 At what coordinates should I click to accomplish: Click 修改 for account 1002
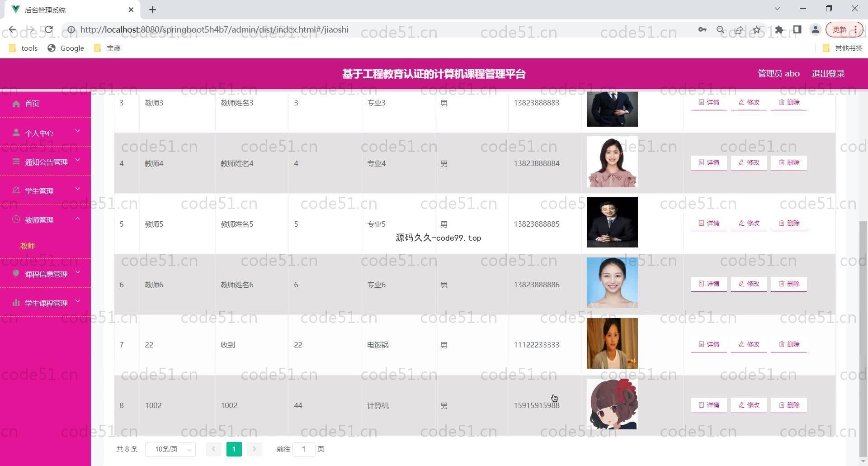(749, 405)
